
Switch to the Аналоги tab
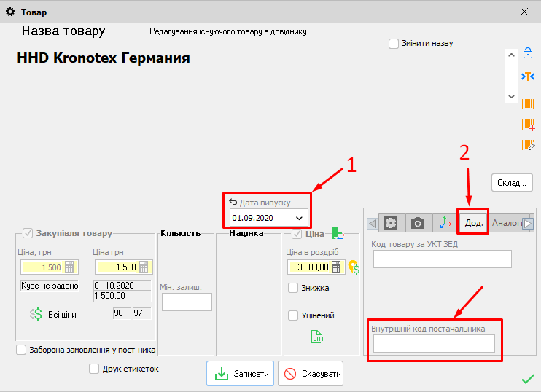[506, 223]
